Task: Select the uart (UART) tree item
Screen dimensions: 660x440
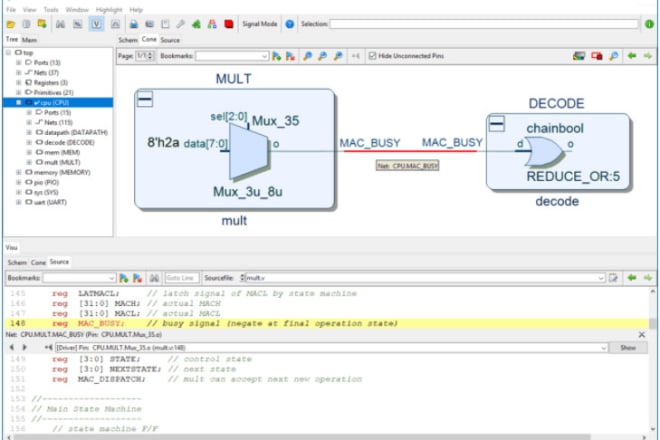Action: (x=45, y=202)
